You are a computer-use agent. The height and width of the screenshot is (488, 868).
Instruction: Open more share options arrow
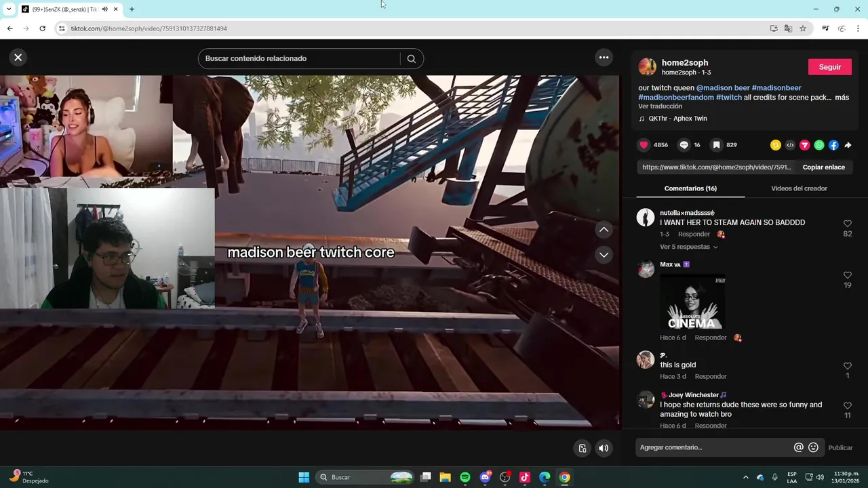[848, 145]
